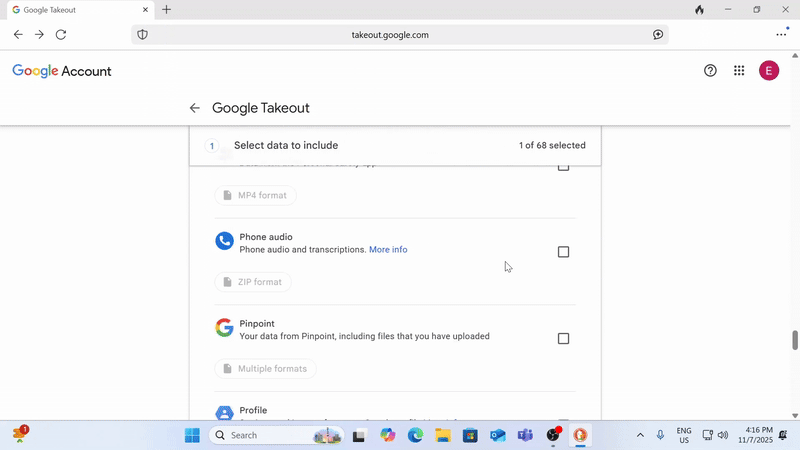Open Outlook from the taskbar
Viewport: 800px width, 450px height.
tap(498, 435)
